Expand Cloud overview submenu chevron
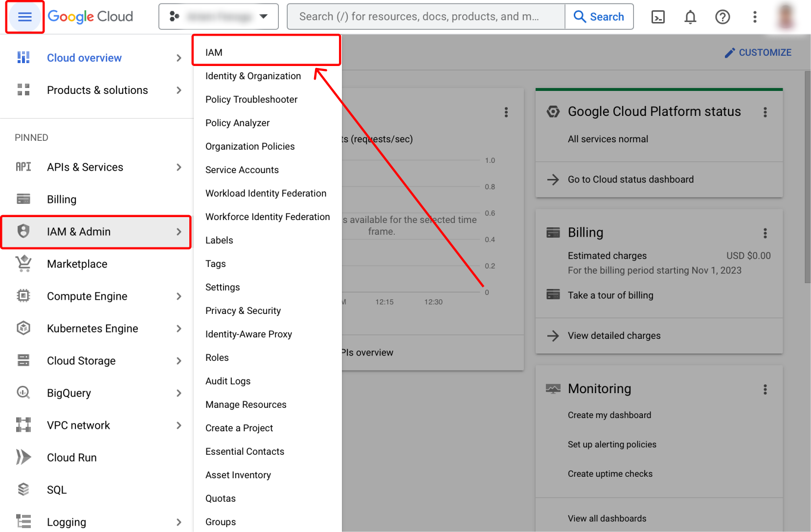Screen dimensions: 811x532 click(179, 58)
